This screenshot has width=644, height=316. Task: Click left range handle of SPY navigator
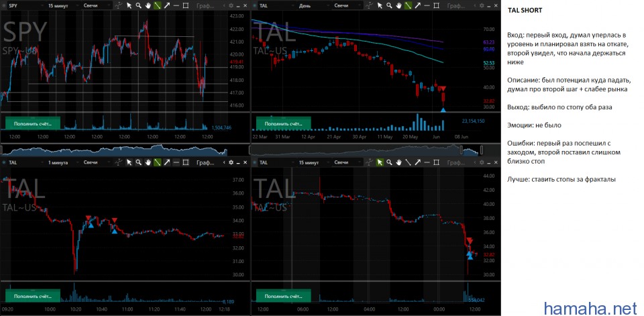tap(2, 149)
